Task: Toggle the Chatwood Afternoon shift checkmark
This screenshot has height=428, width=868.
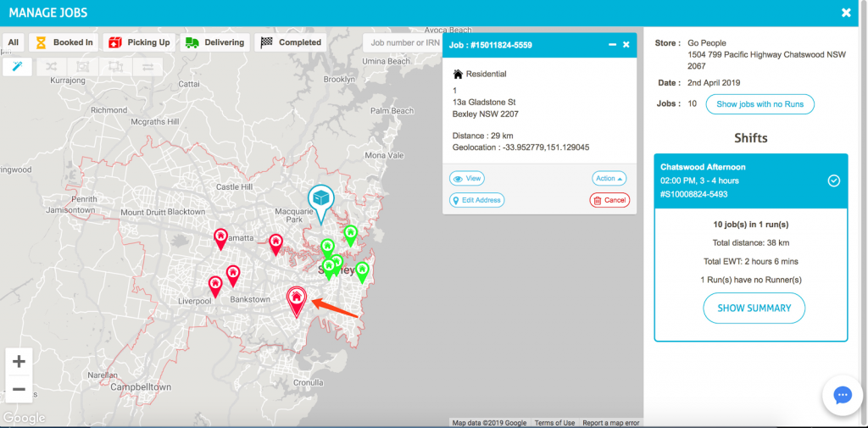Action: (834, 181)
